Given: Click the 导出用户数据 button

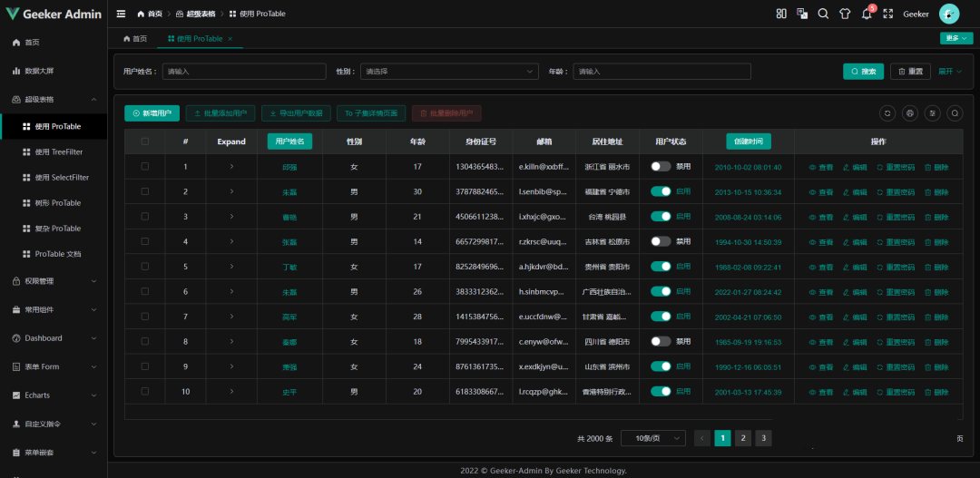Looking at the screenshot, I should pos(296,113).
